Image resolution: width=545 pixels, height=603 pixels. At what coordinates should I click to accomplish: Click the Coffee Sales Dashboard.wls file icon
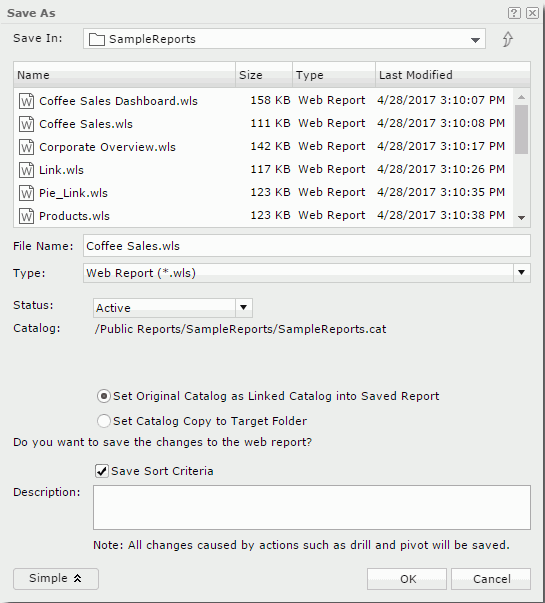coord(26,101)
